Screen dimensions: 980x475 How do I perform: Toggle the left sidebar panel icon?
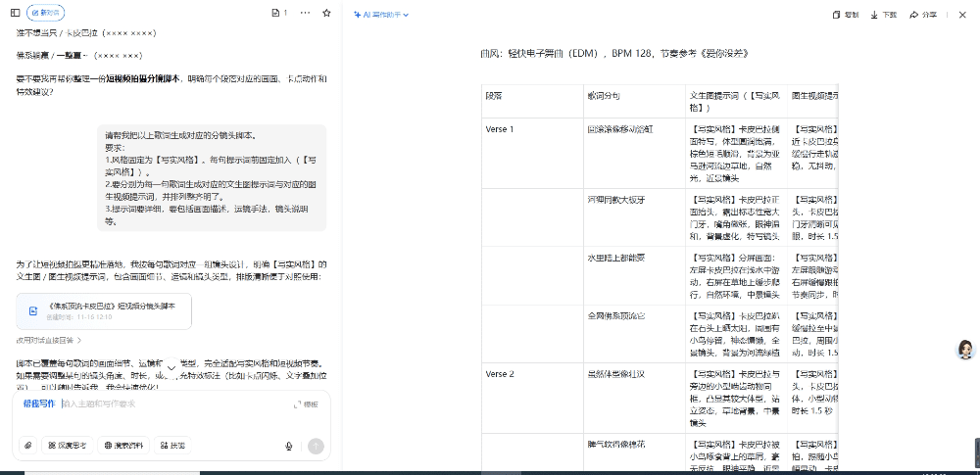pos(17,14)
